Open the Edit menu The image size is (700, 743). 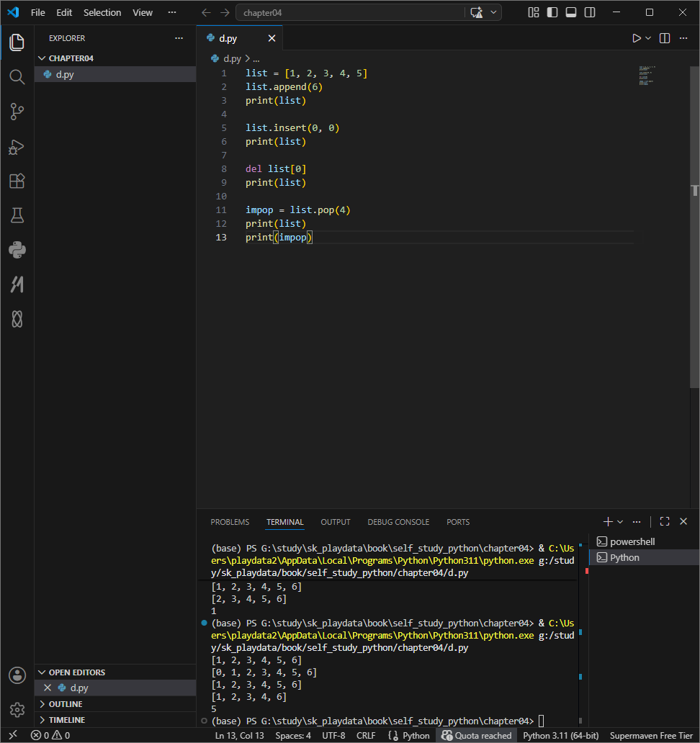[64, 13]
